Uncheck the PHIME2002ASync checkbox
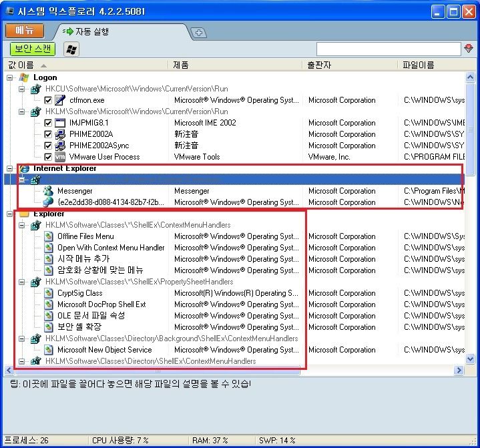The width and height of the screenshot is (480, 448). click(x=48, y=146)
